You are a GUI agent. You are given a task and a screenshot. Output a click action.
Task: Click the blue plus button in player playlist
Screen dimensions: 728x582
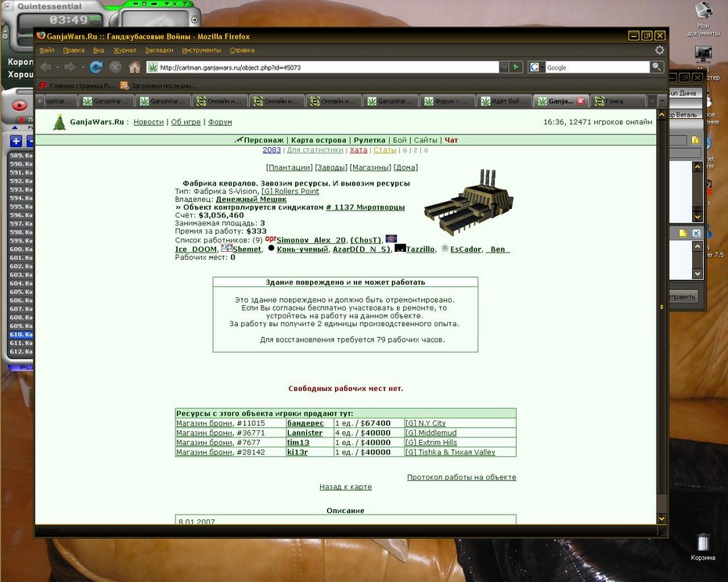point(16,141)
